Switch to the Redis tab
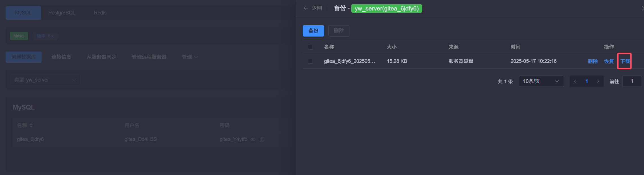The width and height of the screenshot is (644, 175). 100,13
